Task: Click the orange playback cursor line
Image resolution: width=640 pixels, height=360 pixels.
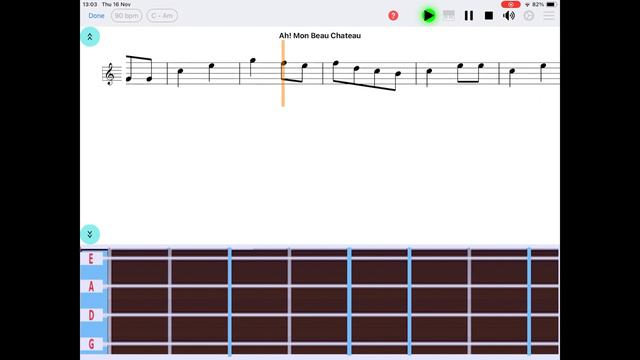Action: click(x=283, y=73)
